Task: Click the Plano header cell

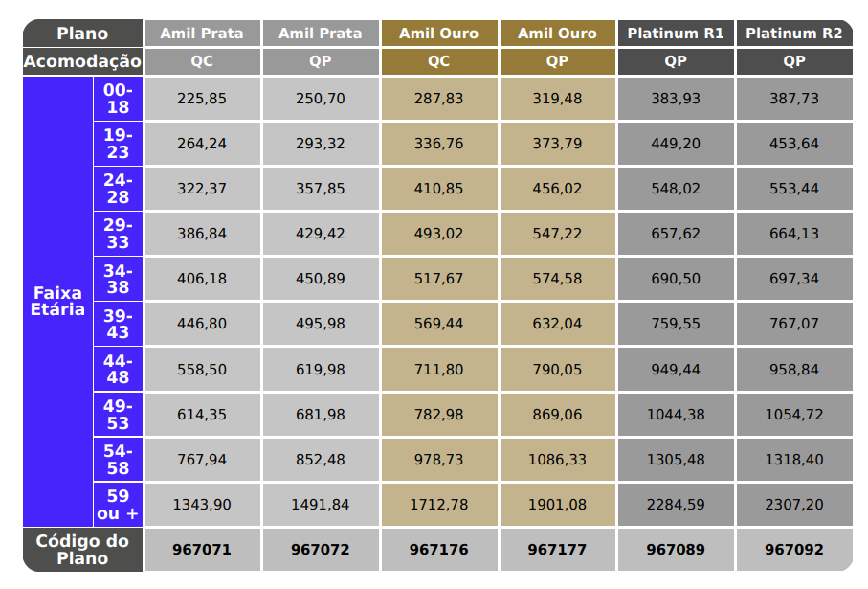Action: click(82, 34)
